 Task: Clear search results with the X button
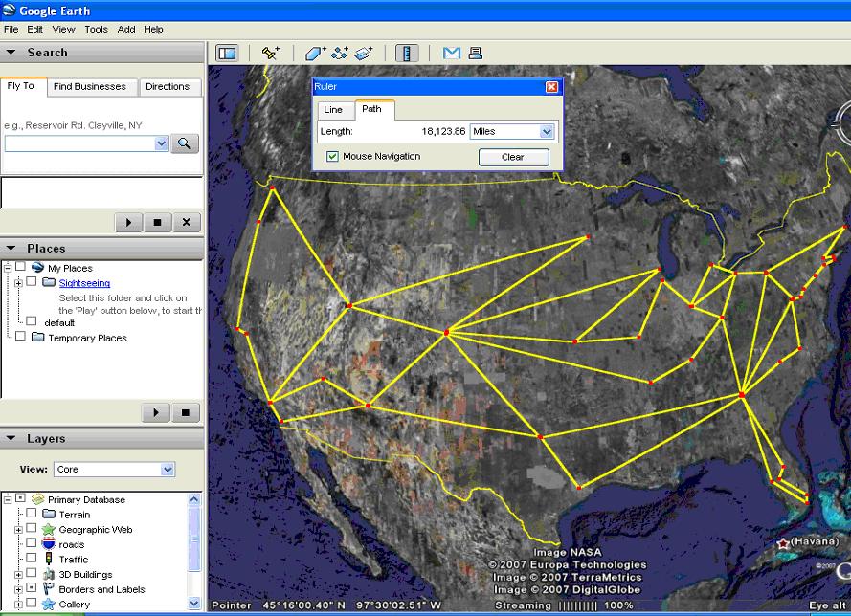pos(186,222)
